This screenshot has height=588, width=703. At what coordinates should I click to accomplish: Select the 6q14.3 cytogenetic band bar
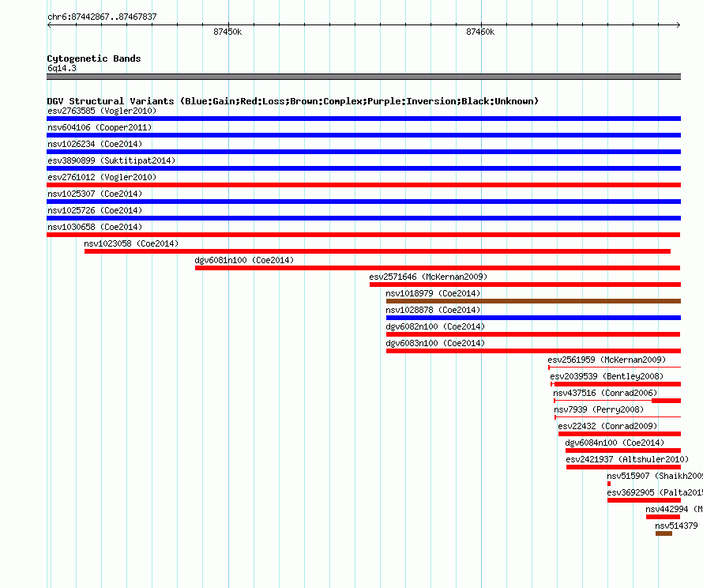pos(363,77)
